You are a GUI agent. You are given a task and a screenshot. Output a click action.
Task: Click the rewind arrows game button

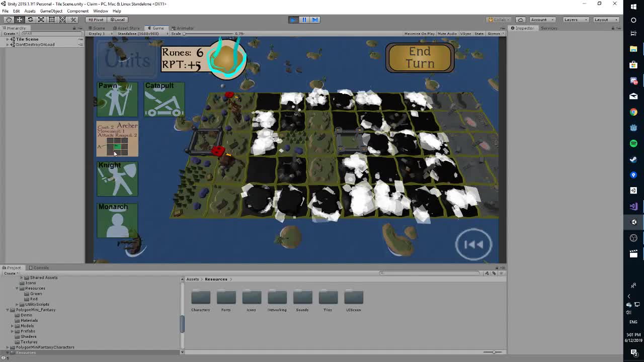473,244
